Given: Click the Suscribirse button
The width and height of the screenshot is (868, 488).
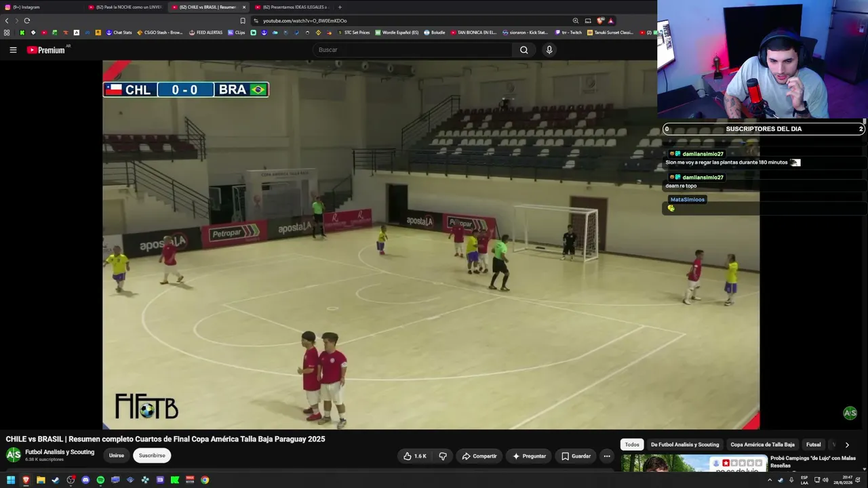Looking at the screenshot, I should 152,455.
